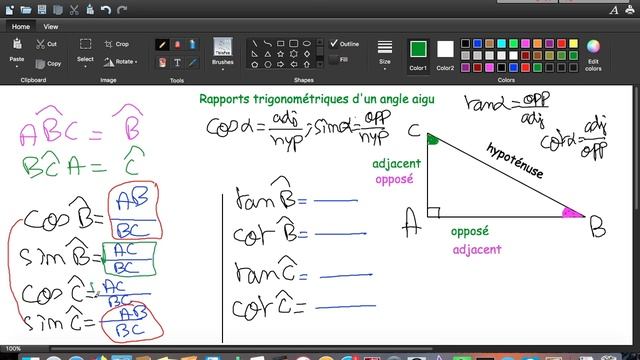Click the Brushes preview thumbnail
Viewport: 640px width, 360px height.
pos(222,47)
